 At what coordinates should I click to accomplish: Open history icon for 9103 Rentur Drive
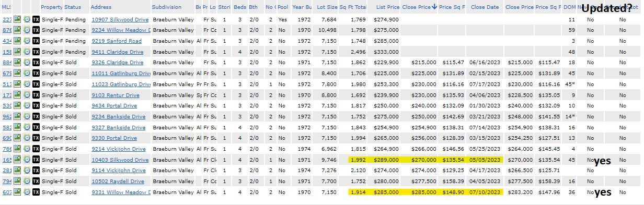tap(27, 95)
